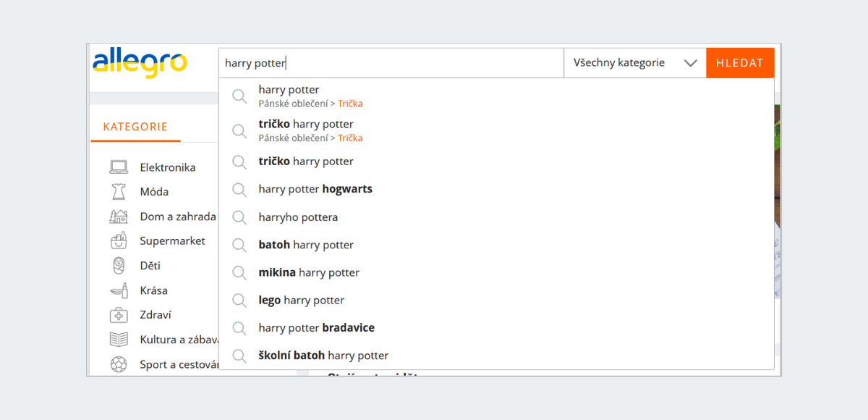Click the Zdraví first-aid kit icon
Screen dimensions: 868x420
click(x=119, y=315)
